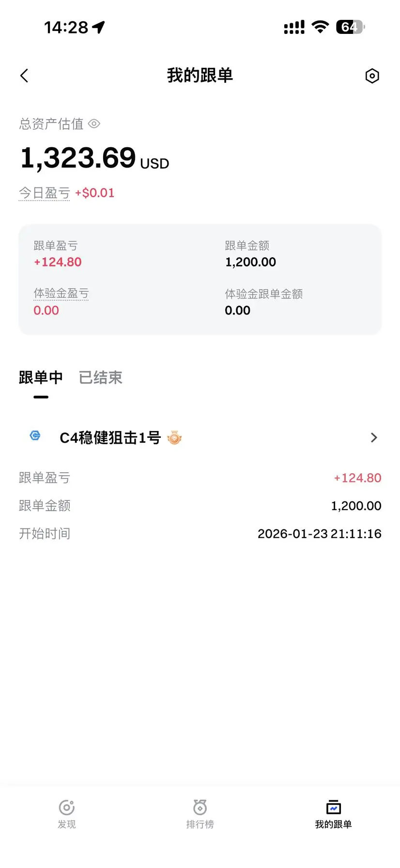Image resolution: width=400 pixels, height=868 pixels.
Task: Tap the 开始时间 2026-01-23 timestamp row
Action: pyautogui.click(x=200, y=534)
